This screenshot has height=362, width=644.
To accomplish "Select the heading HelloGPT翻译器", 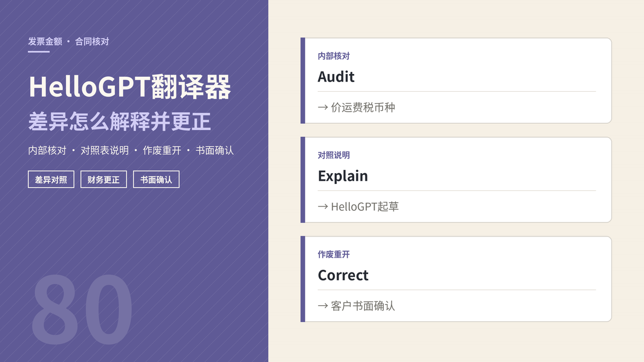I will (x=130, y=87).
